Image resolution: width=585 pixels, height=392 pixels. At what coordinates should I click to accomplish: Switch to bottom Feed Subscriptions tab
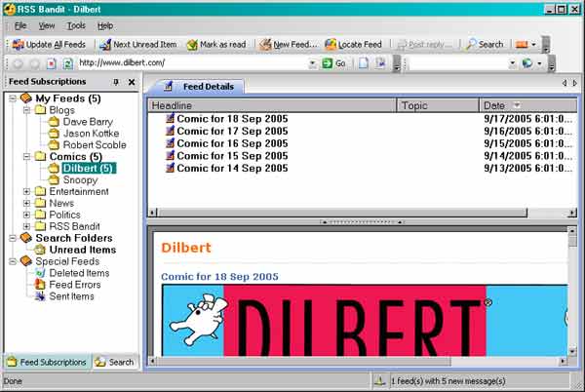pos(48,362)
